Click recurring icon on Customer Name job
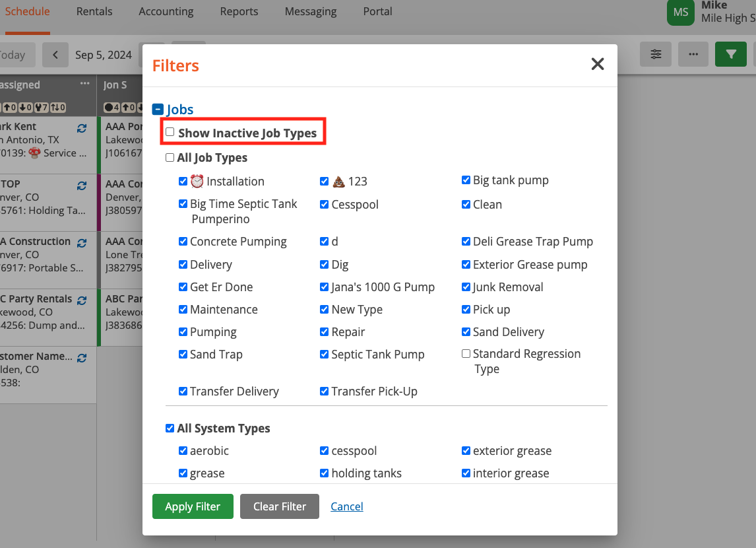This screenshot has width=756, height=548. click(x=82, y=358)
